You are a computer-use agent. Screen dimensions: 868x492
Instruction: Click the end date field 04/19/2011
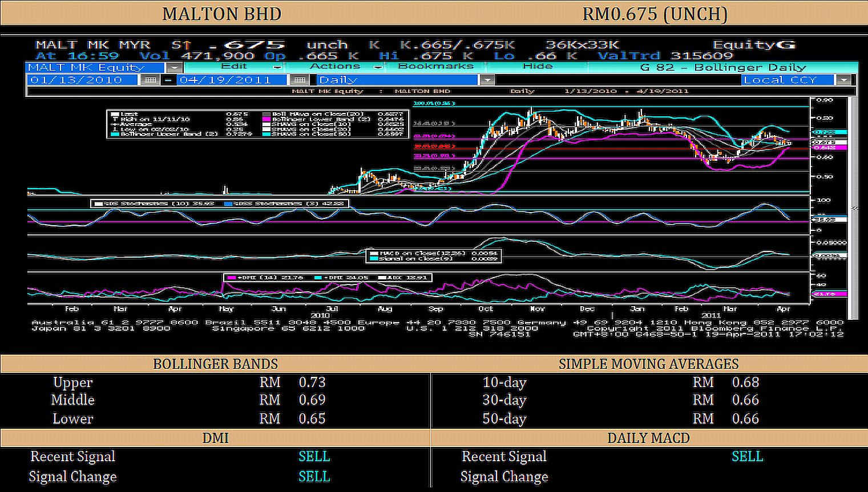pyautogui.click(x=231, y=80)
